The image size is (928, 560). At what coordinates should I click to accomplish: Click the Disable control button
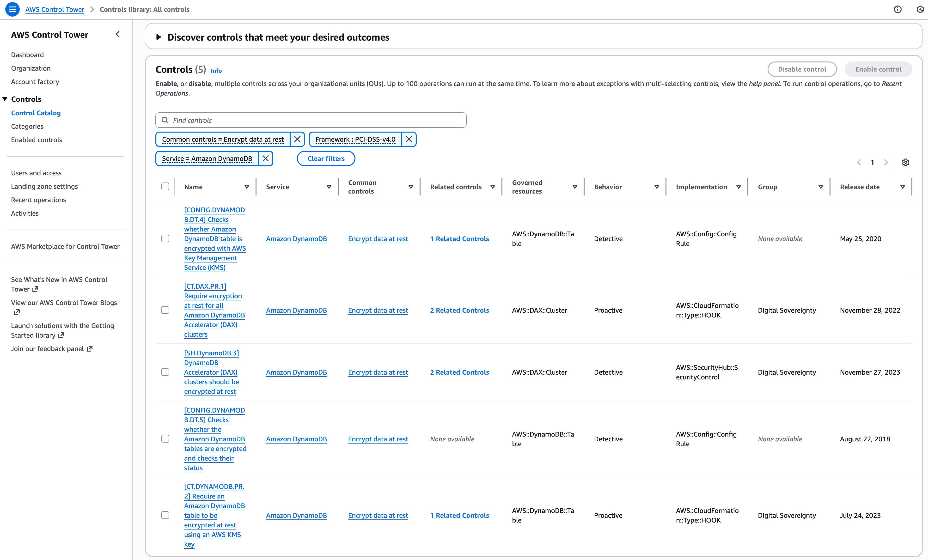click(802, 69)
